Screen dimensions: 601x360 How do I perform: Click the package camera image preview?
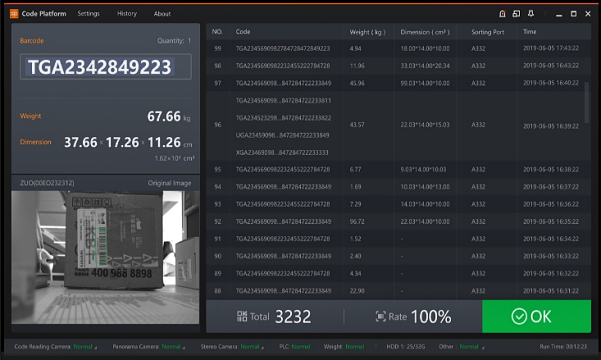click(105, 257)
